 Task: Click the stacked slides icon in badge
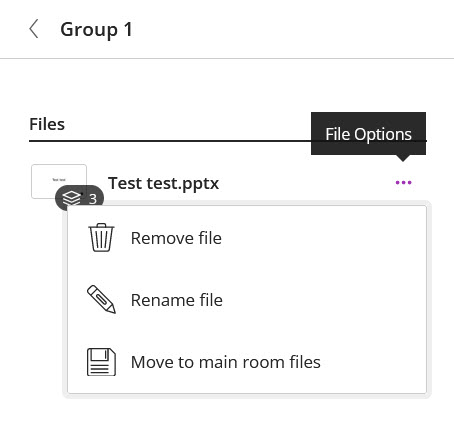(72, 198)
